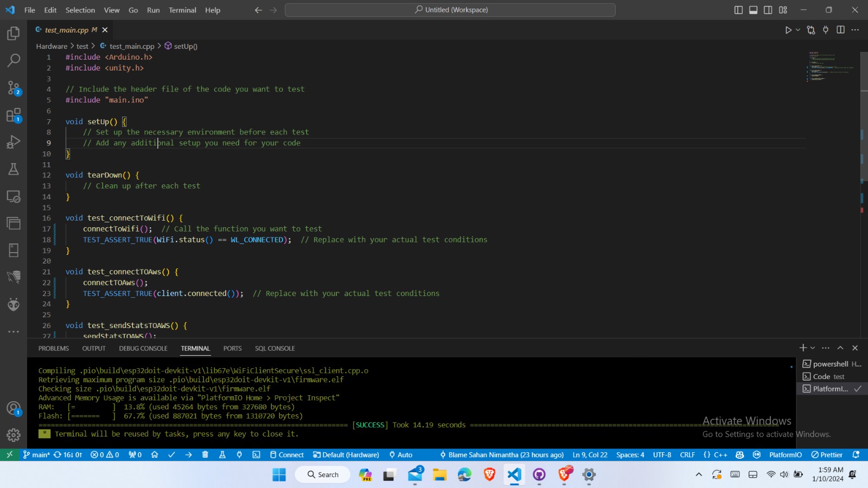The height and width of the screenshot is (488, 868).
Task: Open PlatformIO new terminal from status bar
Action: click(256, 455)
